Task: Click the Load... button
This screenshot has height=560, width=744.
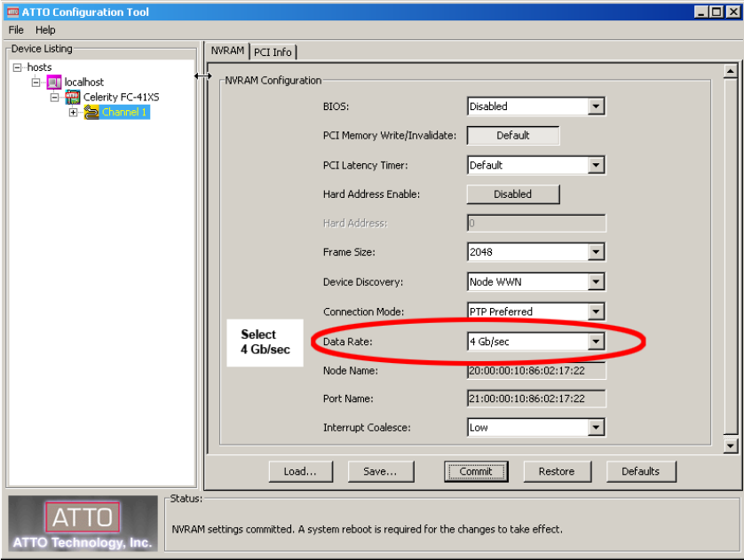Action: pyautogui.click(x=300, y=471)
